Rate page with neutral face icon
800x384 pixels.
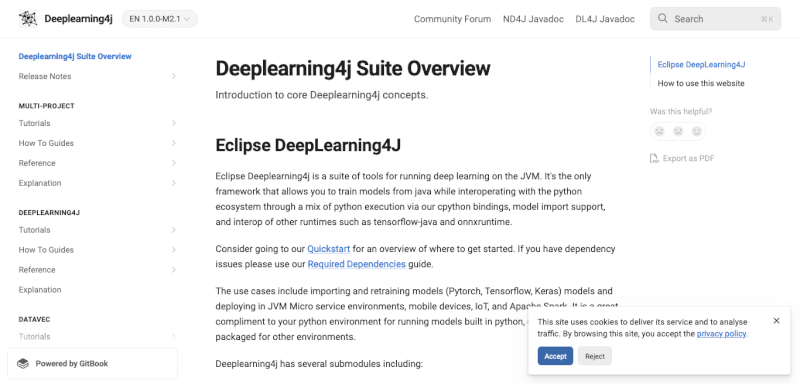click(x=678, y=131)
